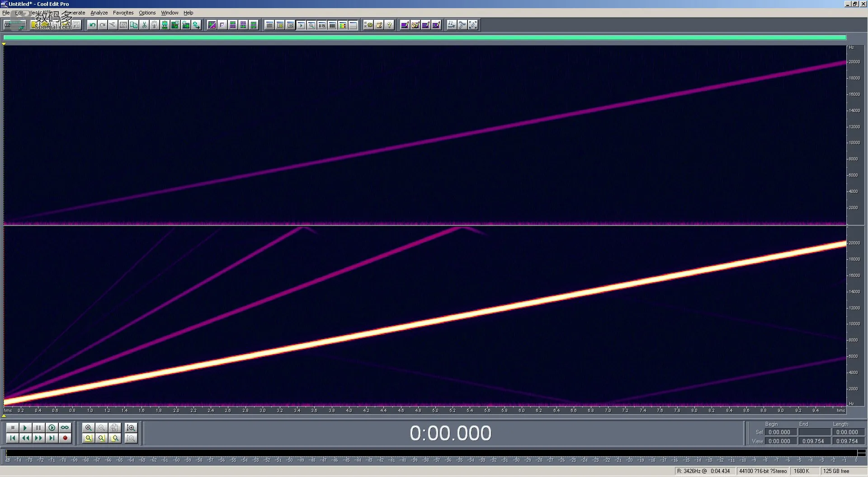Screen dimensions: 868x477
Task: Switch between waveform and multitrack view
Action: coord(14,25)
